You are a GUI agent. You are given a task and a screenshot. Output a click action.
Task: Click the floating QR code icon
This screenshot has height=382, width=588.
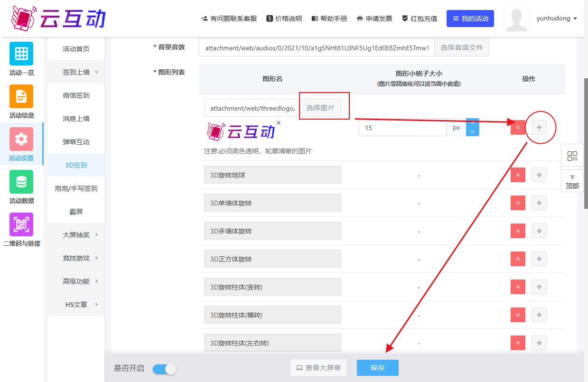click(x=572, y=156)
